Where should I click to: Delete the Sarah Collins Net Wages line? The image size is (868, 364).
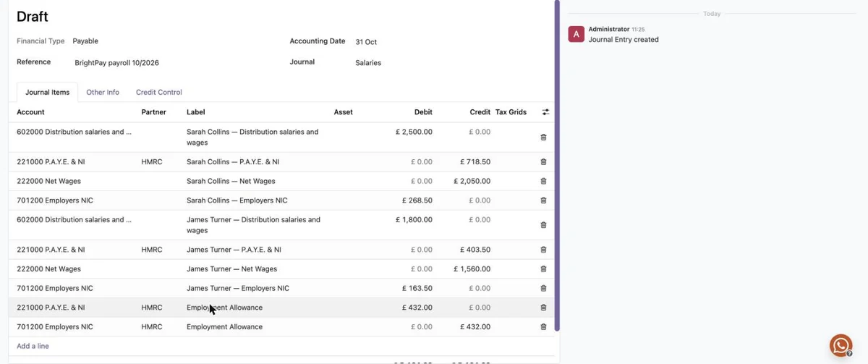coord(543,182)
